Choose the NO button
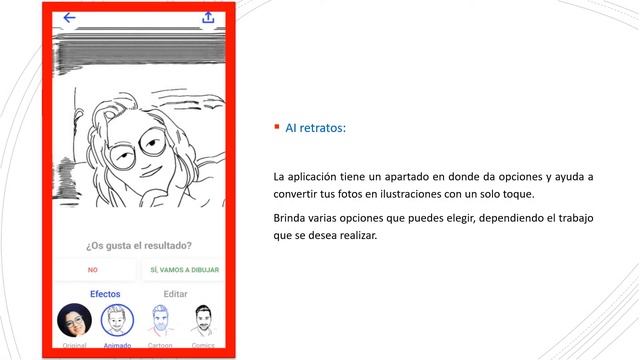 [x=93, y=270]
